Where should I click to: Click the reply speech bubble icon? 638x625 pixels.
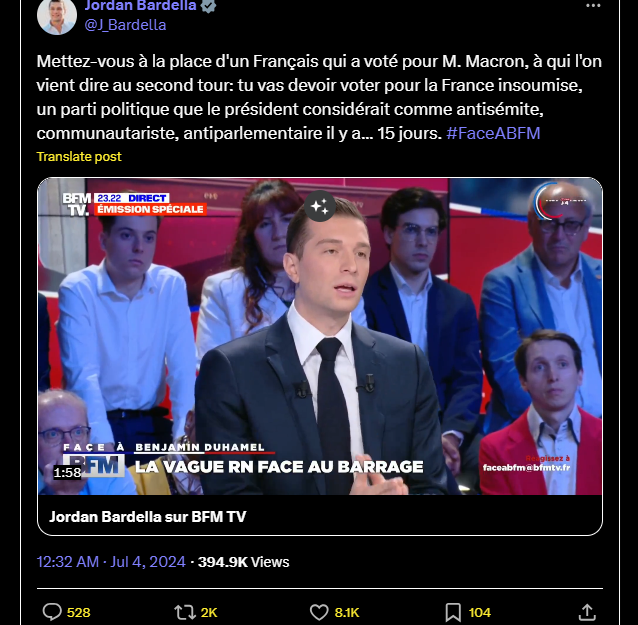coord(52,612)
